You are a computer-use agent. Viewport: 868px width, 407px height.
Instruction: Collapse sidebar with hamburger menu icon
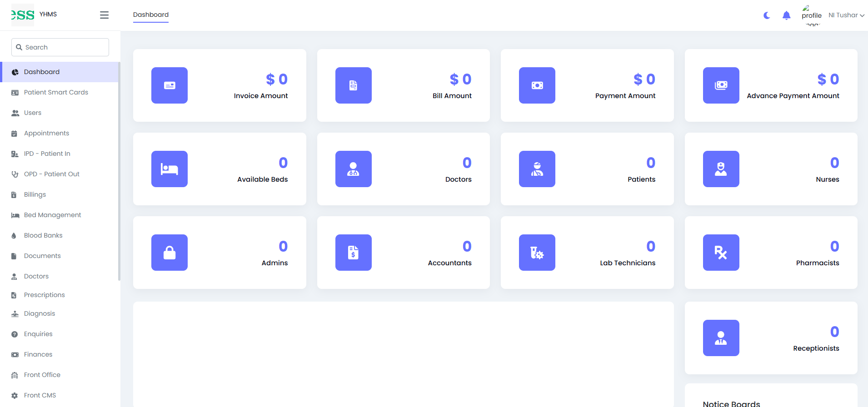point(104,15)
